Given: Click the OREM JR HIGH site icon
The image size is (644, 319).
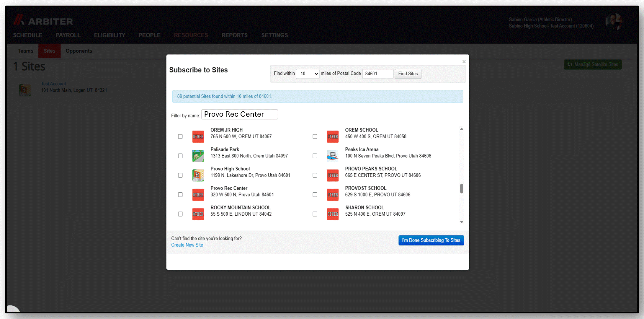Looking at the screenshot, I should tap(198, 136).
